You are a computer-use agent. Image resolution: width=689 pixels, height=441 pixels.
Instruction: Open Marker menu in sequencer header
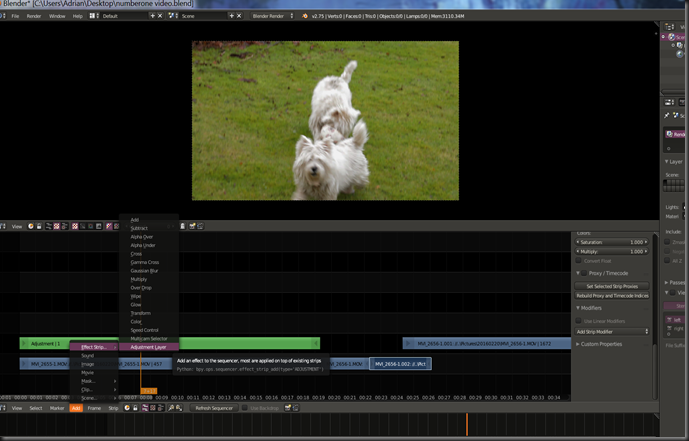(x=57, y=408)
